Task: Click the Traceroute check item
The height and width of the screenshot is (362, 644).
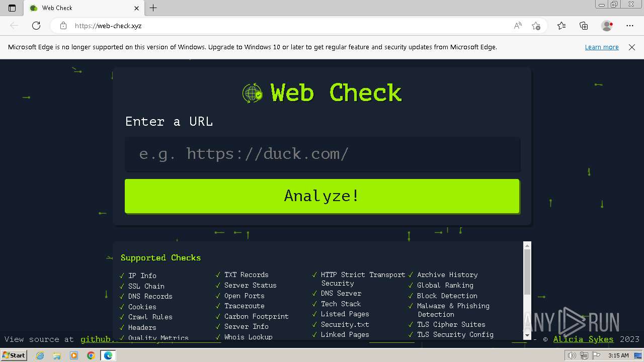Action: click(x=245, y=306)
